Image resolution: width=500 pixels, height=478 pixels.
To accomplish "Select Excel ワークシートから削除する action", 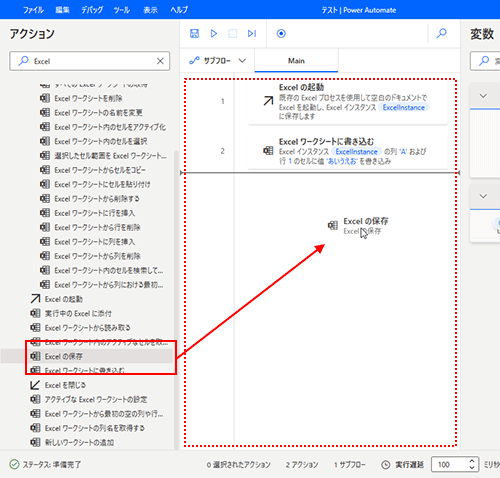I will (x=97, y=199).
